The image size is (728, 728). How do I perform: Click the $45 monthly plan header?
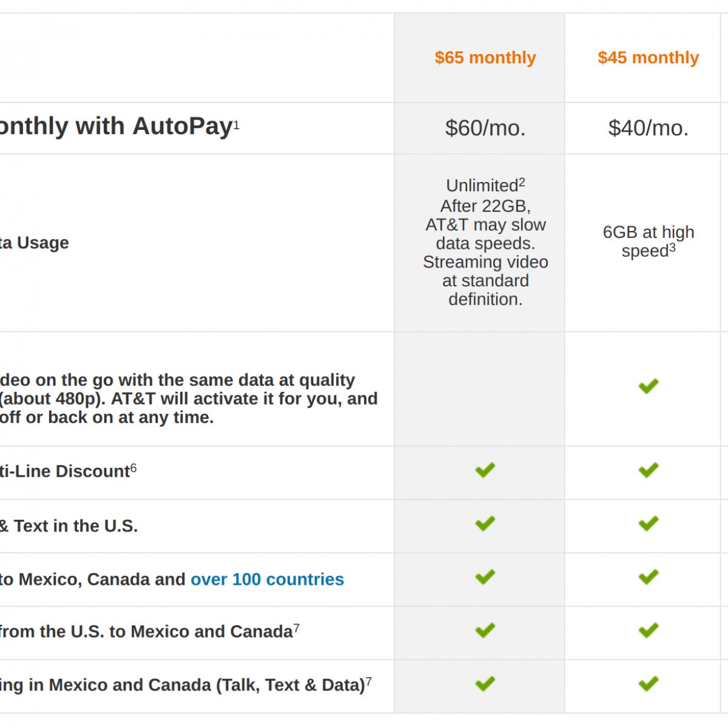pos(648,58)
